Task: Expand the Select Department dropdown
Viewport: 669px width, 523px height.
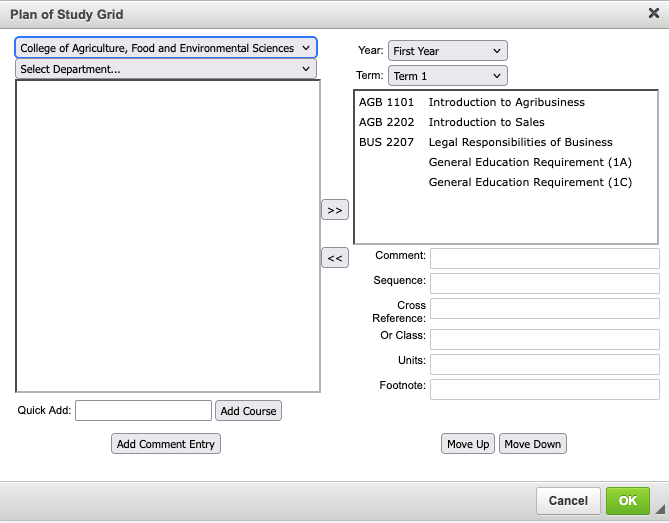Action: tap(166, 69)
